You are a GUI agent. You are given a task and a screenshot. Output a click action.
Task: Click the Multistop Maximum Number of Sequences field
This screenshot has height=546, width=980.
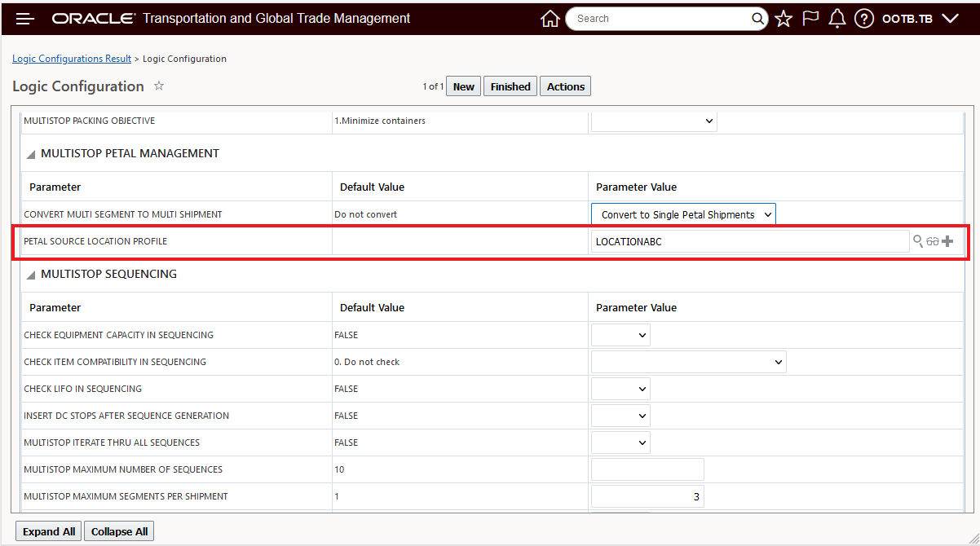point(647,469)
